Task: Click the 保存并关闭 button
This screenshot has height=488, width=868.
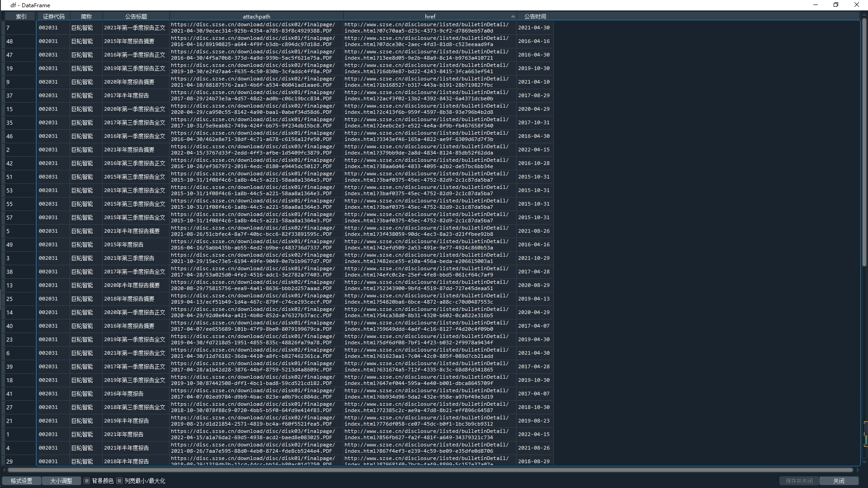Action: 799,481
